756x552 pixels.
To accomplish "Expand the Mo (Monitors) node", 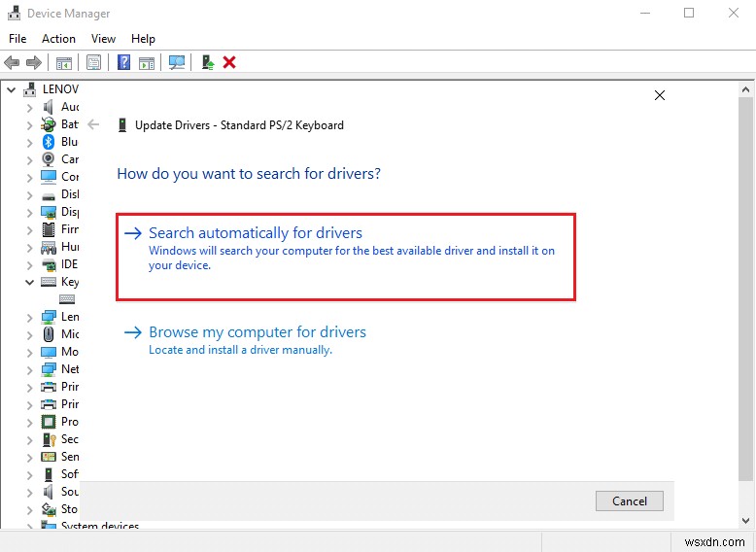I will pyautogui.click(x=29, y=353).
